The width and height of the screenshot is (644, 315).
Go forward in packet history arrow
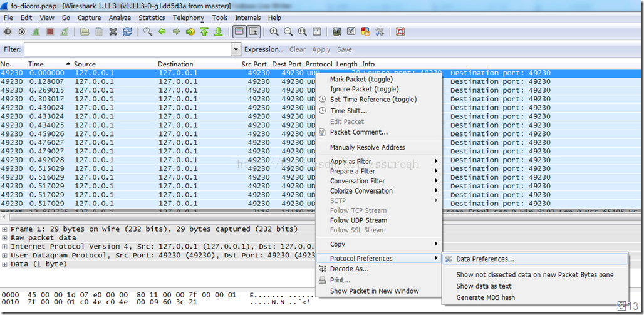pyautogui.click(x=176, y=31)
